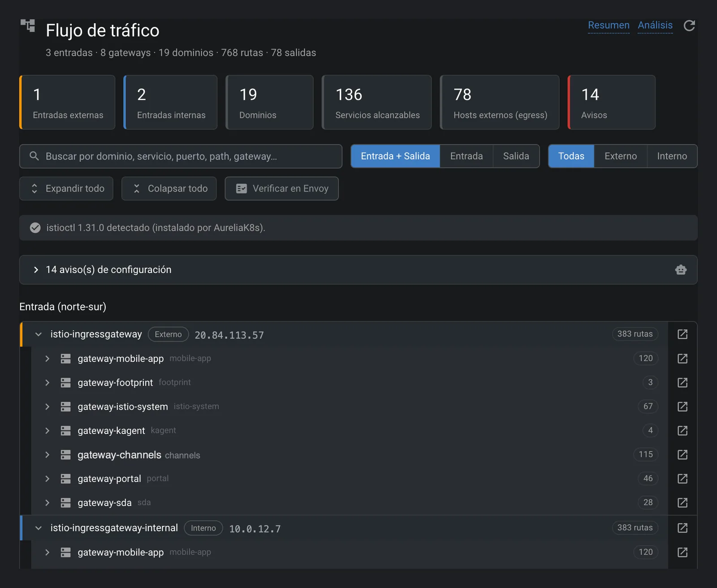Click server icon beside gateway-footprint
The image size is (717, 588).
(x=66, y=382)
